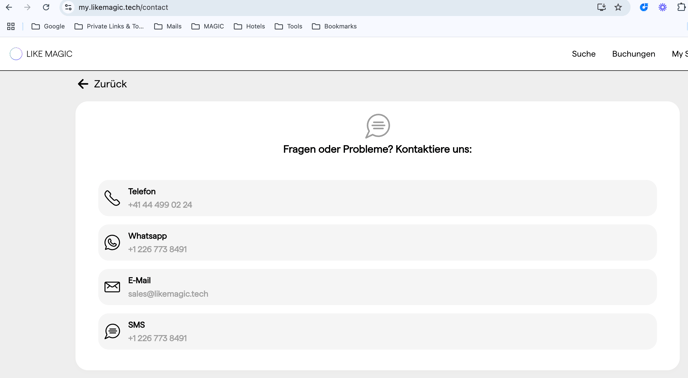Click the install app icon in address bar
This screenshot has width=688, height=378.
click(x=601, y=7)
